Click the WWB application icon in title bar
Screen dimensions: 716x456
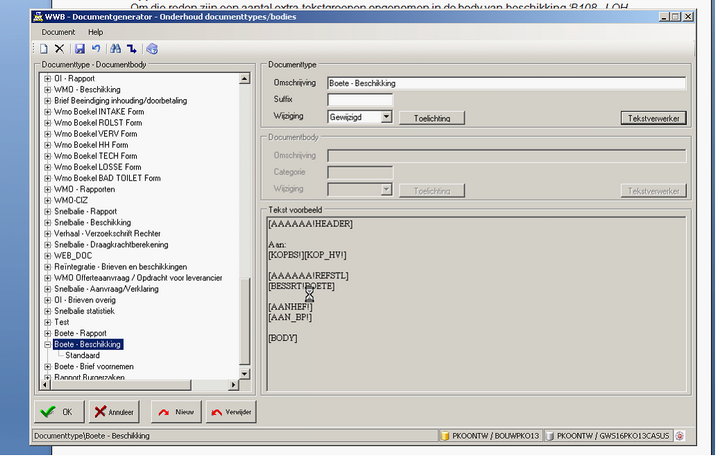(38, 17)
